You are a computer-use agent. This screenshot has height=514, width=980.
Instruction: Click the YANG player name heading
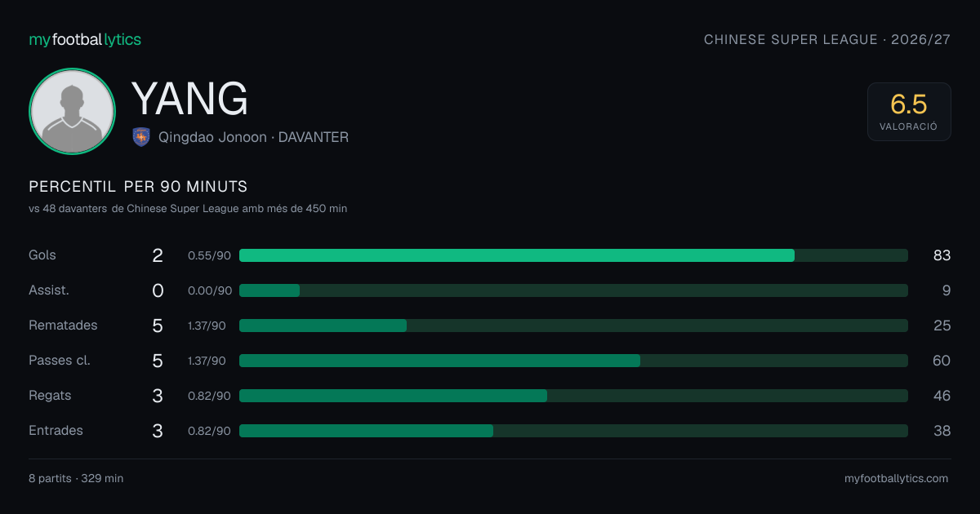[189, 99]
